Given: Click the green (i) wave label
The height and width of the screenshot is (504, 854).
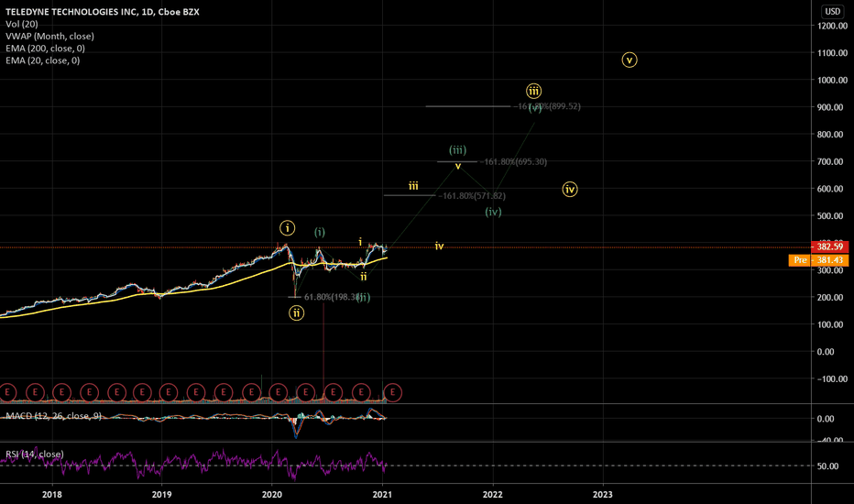Looking at the screenshot, I should tap(320, 232).
